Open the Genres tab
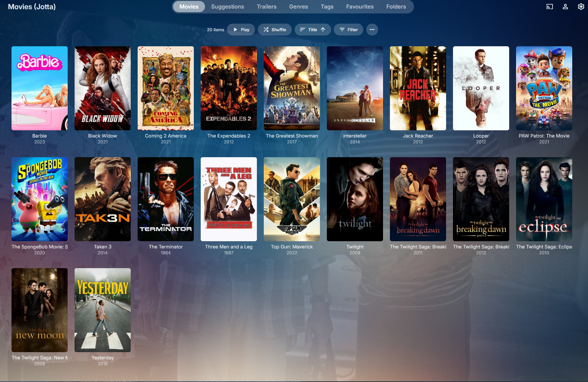Image resolution: width=588 pixels, height=382 pixels. tap(299, 7)
